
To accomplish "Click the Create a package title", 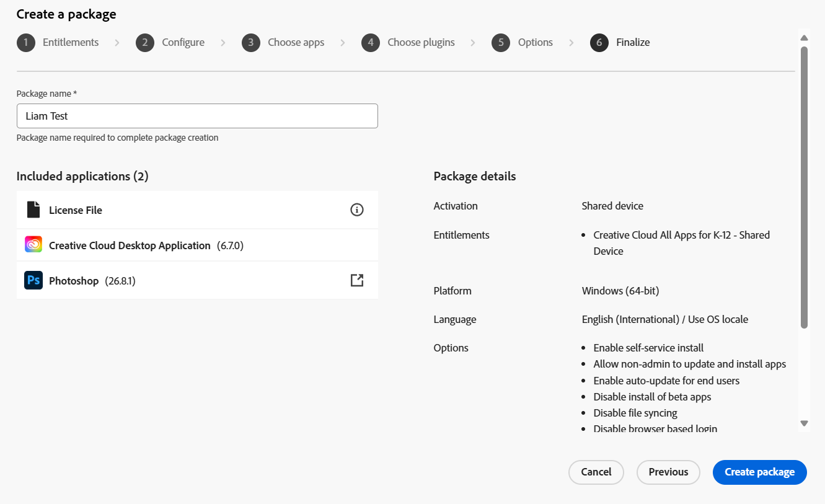I will (66, 14).
